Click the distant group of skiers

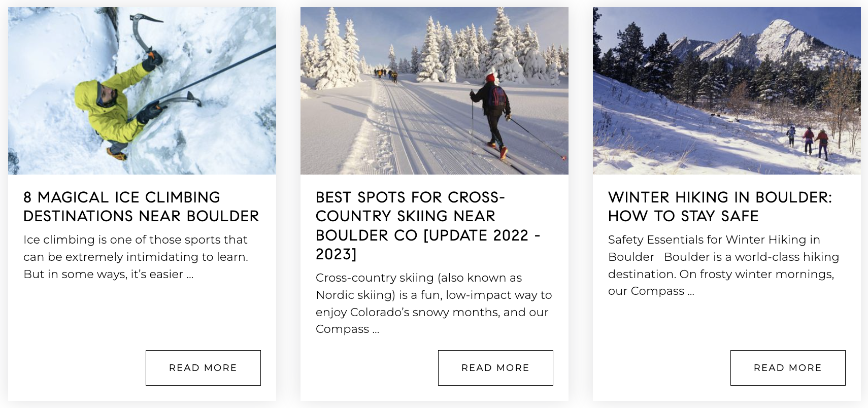point(386,75)
